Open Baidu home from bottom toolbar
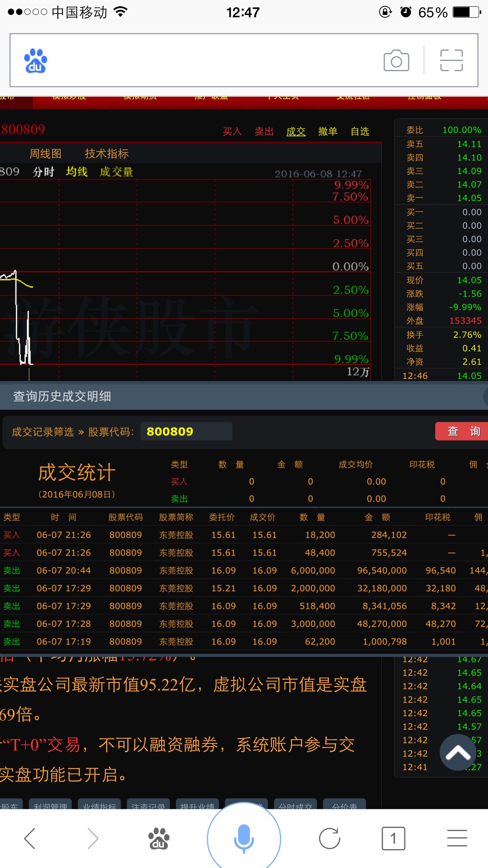 pyautogui.click(x=158, y=838)
